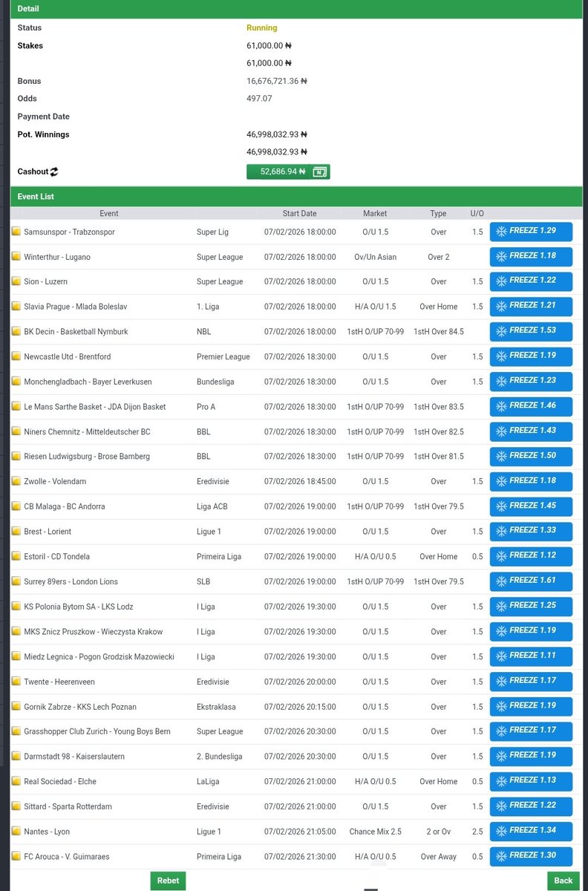Freeze odds 1.61 for Surrey 89ers - London Lions

coord(531,581)
